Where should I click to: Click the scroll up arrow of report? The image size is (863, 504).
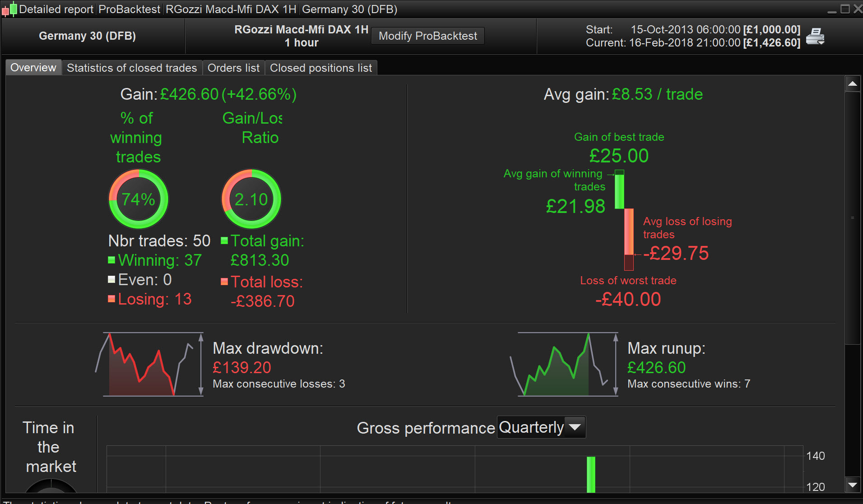tap(852, 84)
